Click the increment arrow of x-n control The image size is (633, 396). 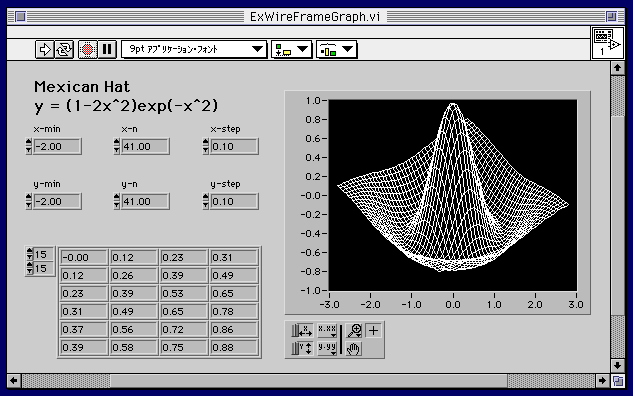coord(117,142)
